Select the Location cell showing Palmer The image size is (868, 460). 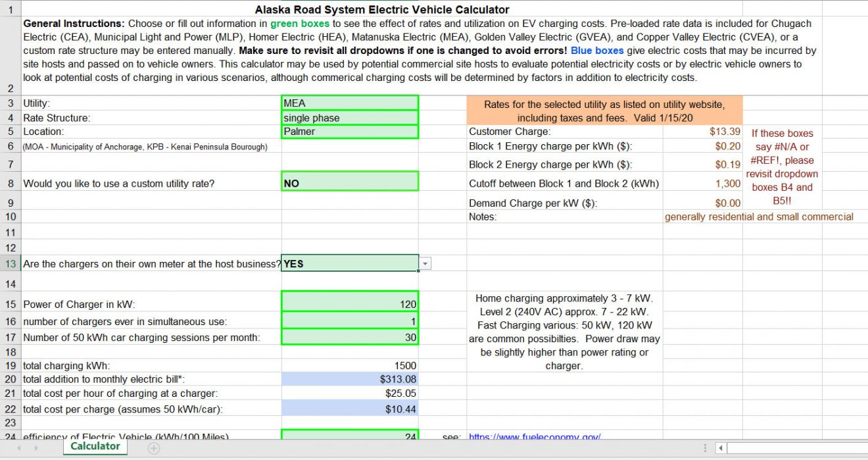coord(349,132)
